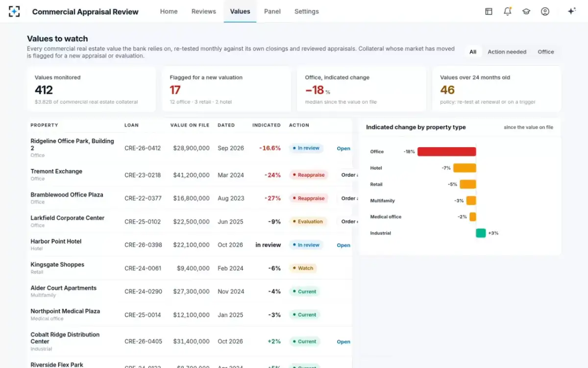This screenshot has width=588, height=368.
Task: Switch to the Office filter
Action: click(545, 52)
